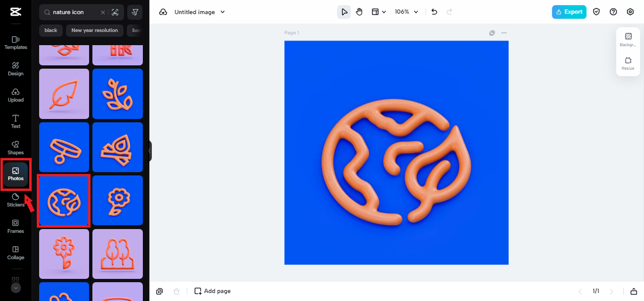This screenshot has height=301, width=644.
Task: Delete page with trash icon
Action: coord(176,291)
